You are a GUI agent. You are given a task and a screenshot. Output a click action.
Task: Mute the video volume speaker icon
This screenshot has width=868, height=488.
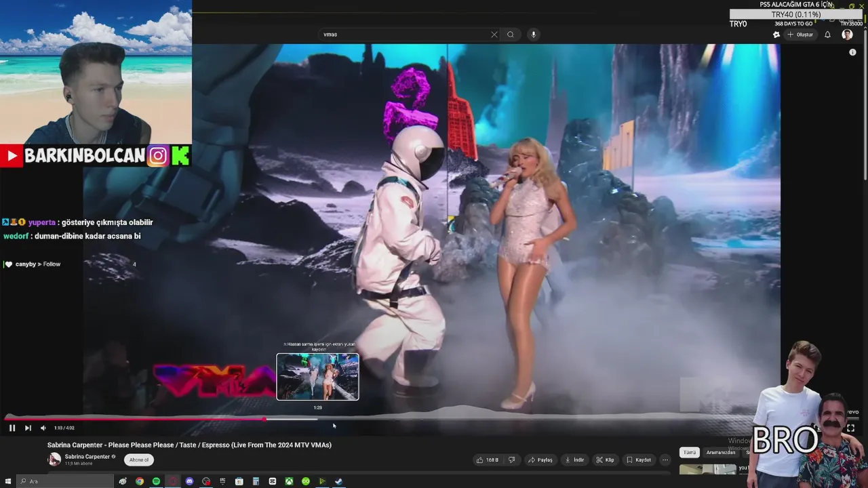[43, 428]
